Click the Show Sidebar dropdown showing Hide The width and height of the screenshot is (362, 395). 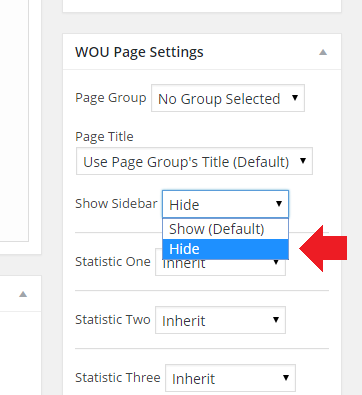(225, 204)
